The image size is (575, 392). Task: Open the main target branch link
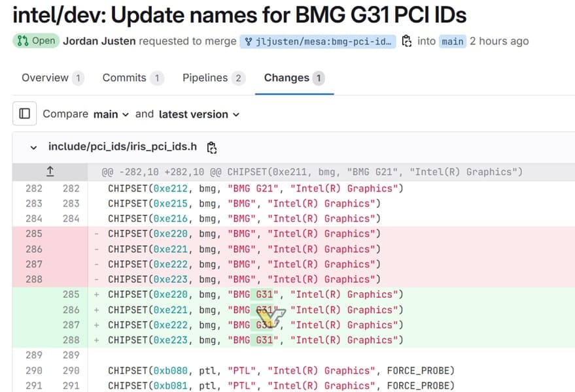click(453, 42)
